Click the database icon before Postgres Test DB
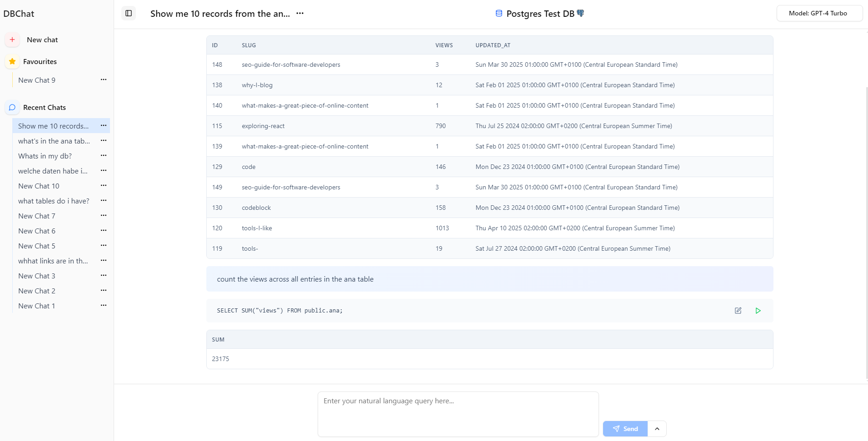Image resolution: width=868 pixels, height=441 pixels. coord(499,13)
